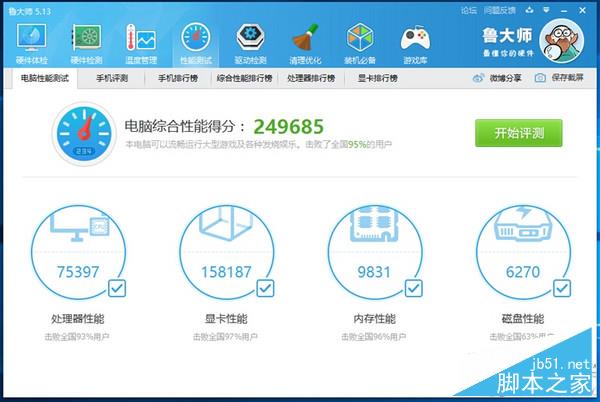The image size is (600, 402).
Task: Click the 开始评测 start button
Action: [519, 133]
